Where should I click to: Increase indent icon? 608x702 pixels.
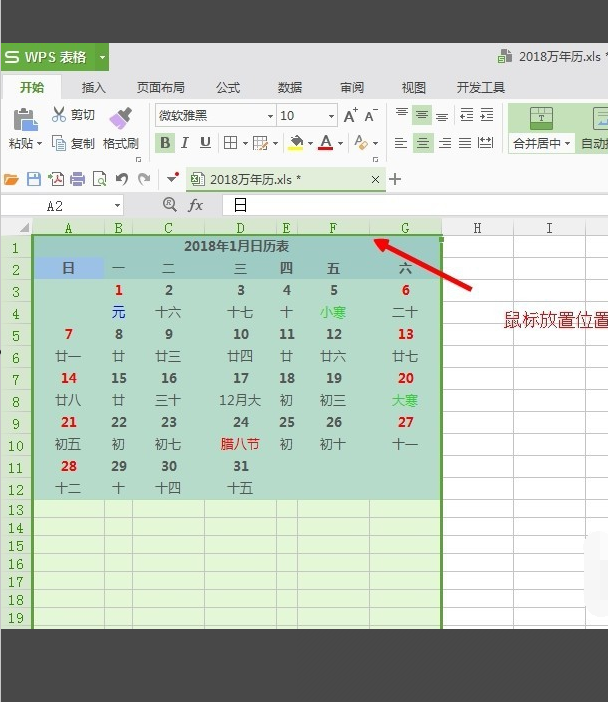click(x=486, y=115)
